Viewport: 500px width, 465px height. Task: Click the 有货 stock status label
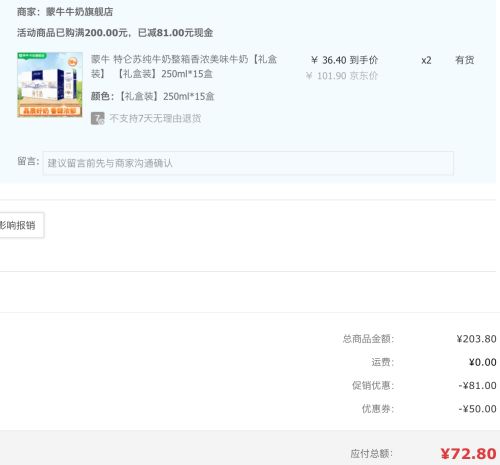[x=465, y=60]
